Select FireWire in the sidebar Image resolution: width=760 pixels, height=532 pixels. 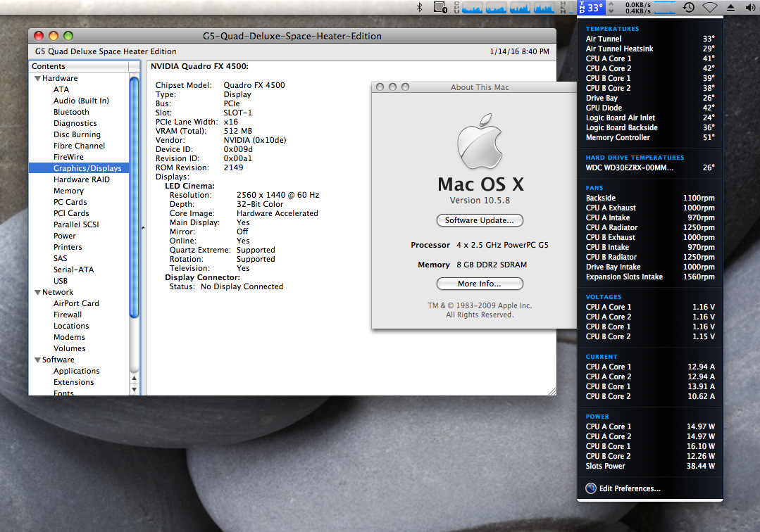(68, 157)
